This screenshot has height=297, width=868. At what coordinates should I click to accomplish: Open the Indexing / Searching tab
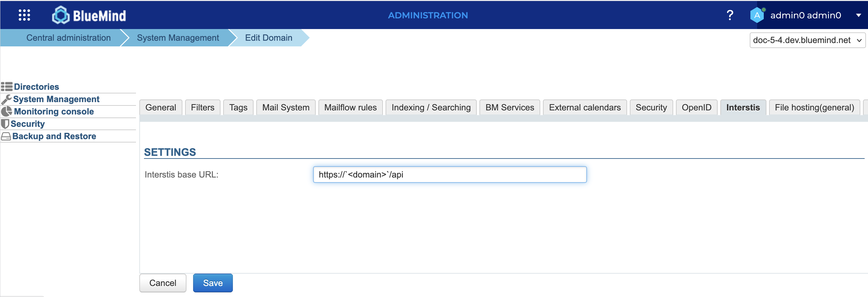pos(431,107)
